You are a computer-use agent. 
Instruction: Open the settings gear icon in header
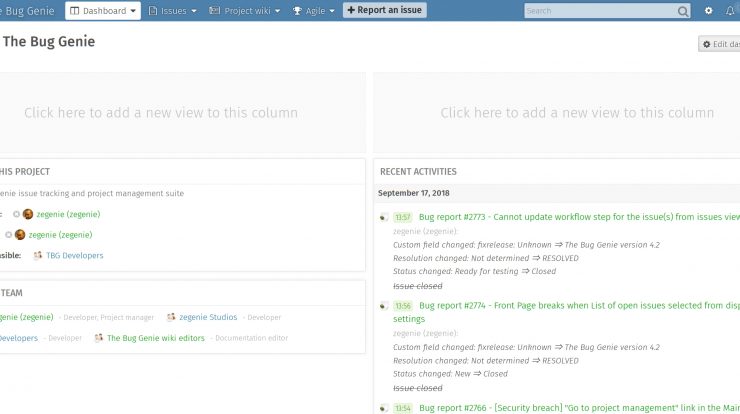tap(708, 10)
